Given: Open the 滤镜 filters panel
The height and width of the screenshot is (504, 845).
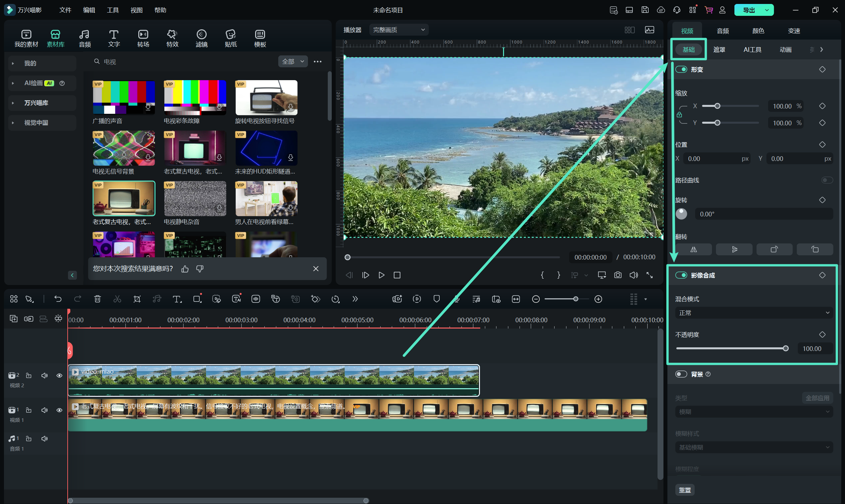Looking at the screenshot, I should tap(201, 38).
